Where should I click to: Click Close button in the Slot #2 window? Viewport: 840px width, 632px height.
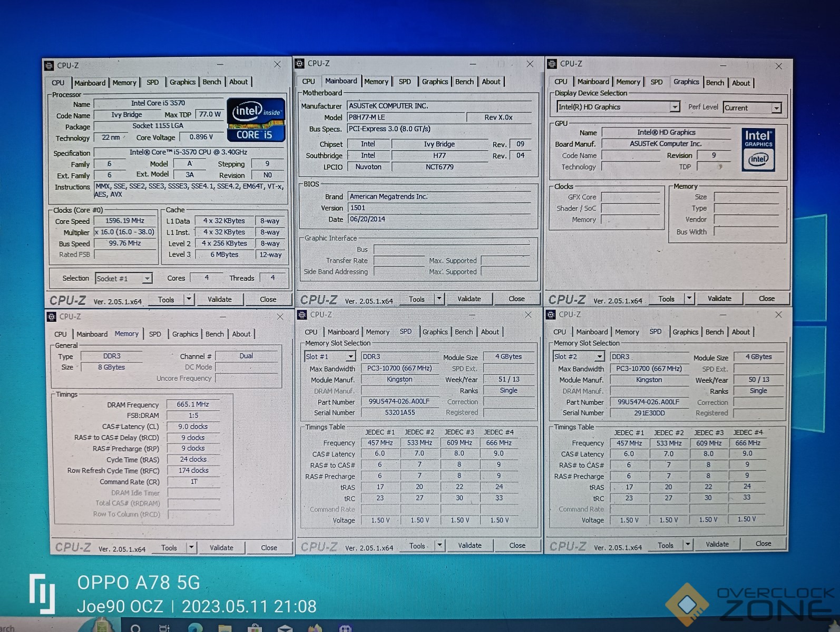pos(764,544)
